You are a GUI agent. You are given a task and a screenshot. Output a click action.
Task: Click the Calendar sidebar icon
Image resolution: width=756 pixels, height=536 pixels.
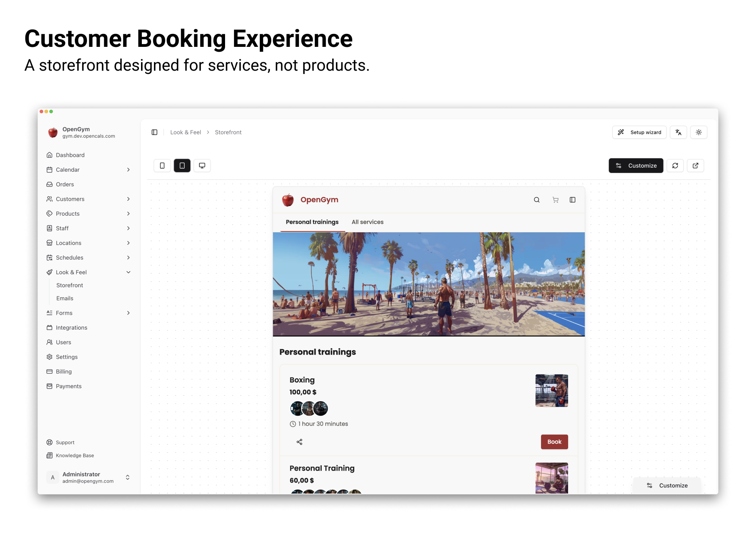(49, 170)
